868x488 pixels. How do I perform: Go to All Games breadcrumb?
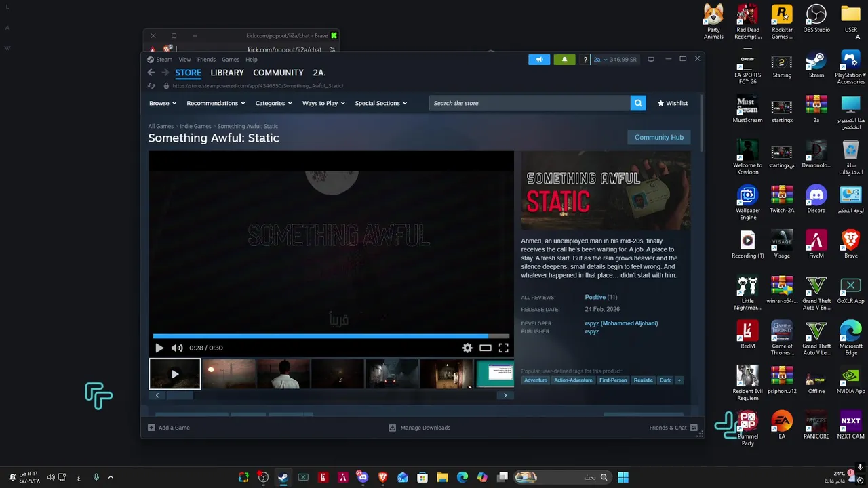[161, 126]
